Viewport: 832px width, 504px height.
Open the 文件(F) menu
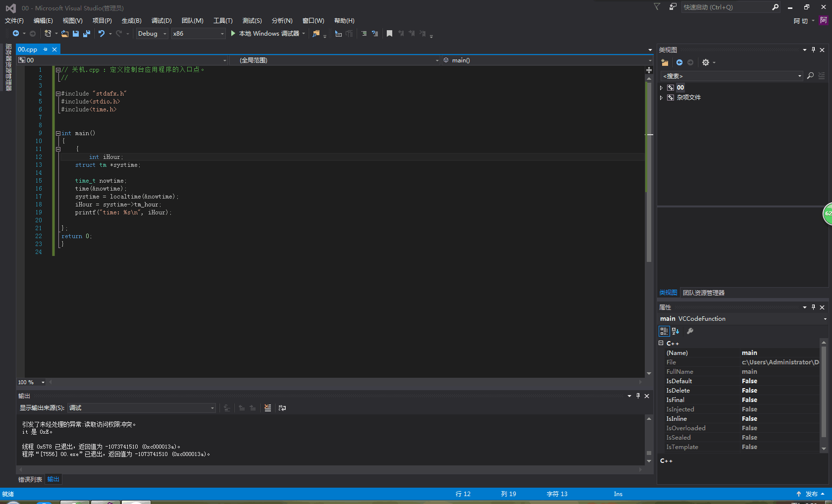click(x=14, y=21)
